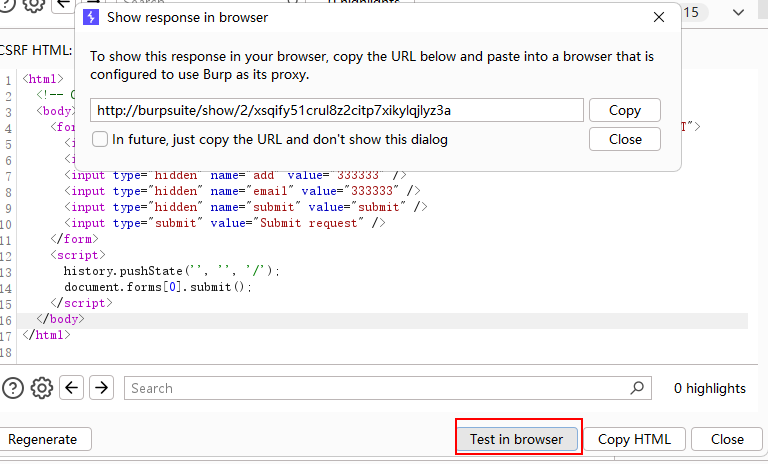The width and height of the screenshot is (768, 464).
Task: Open the help icon beside the bottom search bar
Action: 13,388
